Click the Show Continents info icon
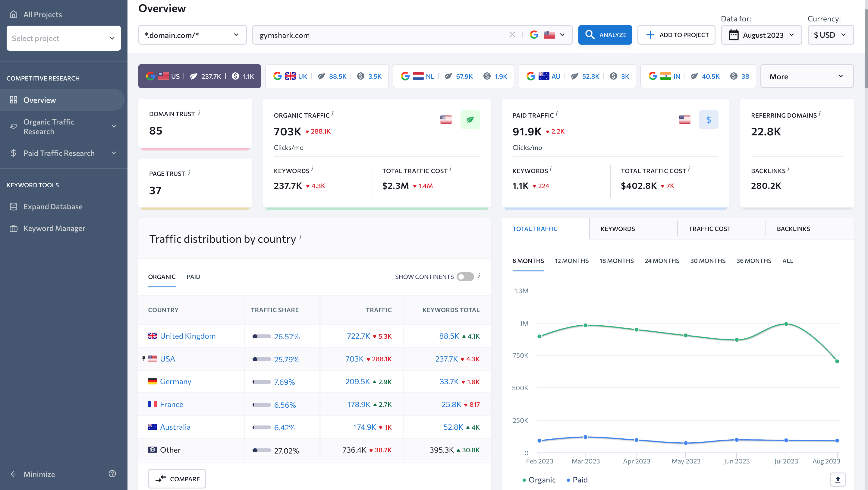868x490 pixels. click(x=479, y=276)
